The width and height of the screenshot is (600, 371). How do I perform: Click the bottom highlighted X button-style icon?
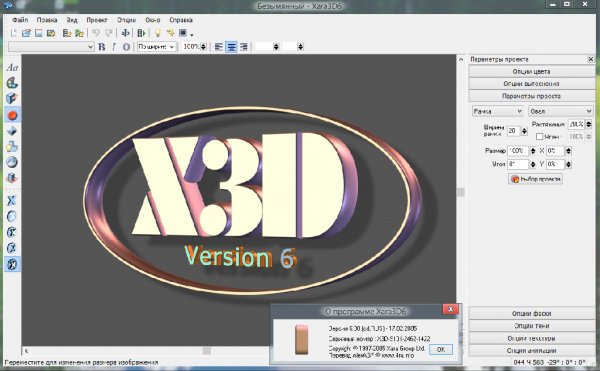12,264
